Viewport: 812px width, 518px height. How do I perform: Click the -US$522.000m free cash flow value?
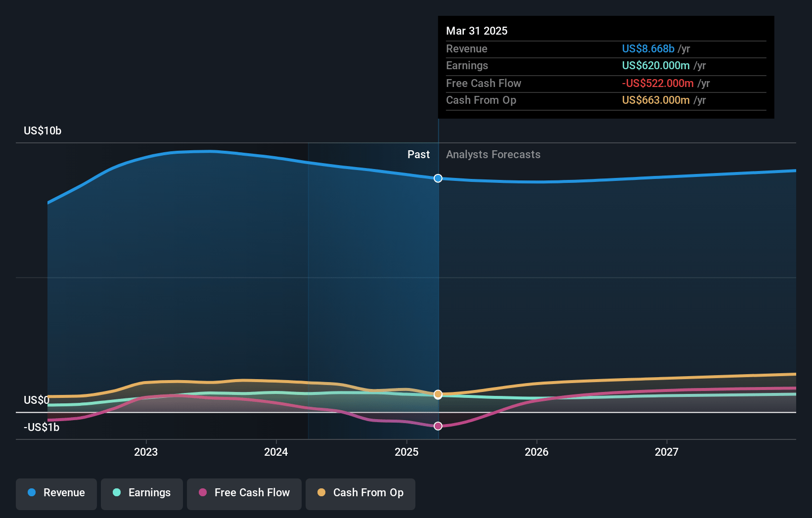click(658, 83)
